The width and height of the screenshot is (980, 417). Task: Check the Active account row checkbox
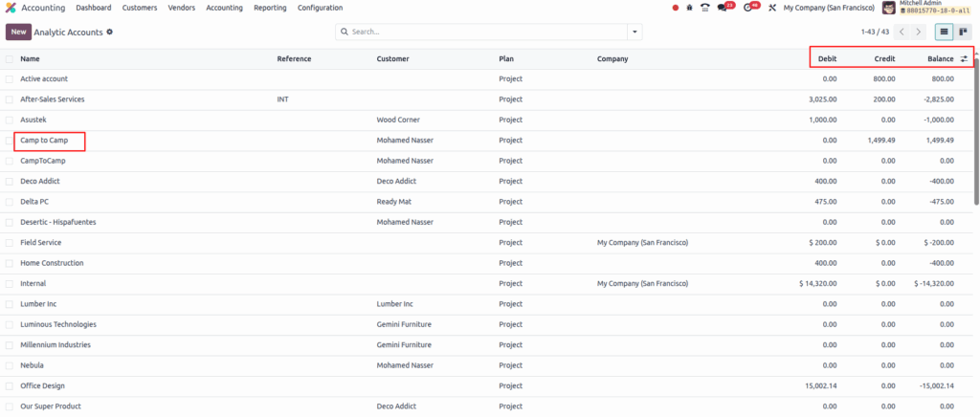click(10, 79)
